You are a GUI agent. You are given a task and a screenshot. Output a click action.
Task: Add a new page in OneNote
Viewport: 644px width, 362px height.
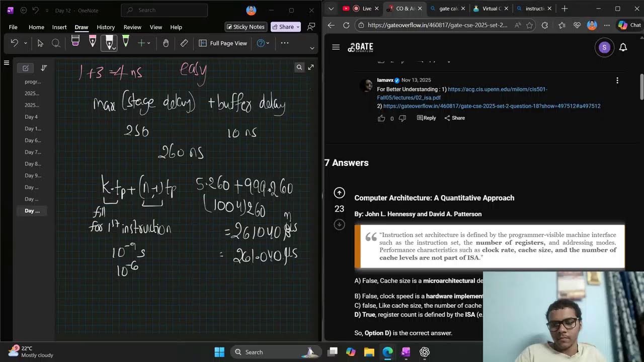pos(26,68)
